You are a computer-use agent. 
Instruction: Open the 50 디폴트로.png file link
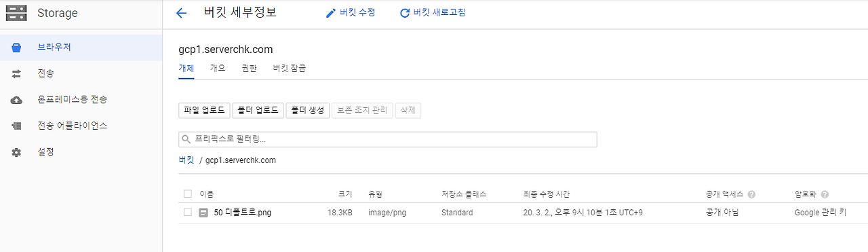(x=242, y=213)
